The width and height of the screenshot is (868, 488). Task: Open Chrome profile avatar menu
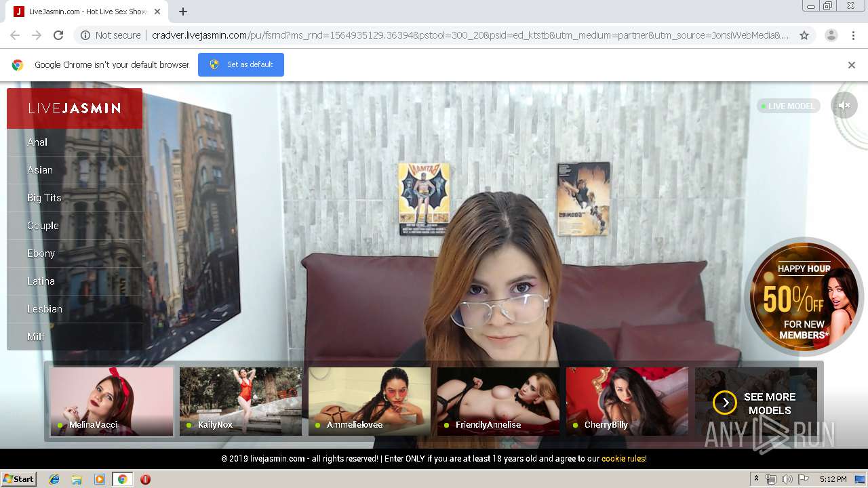pos(831,35)
